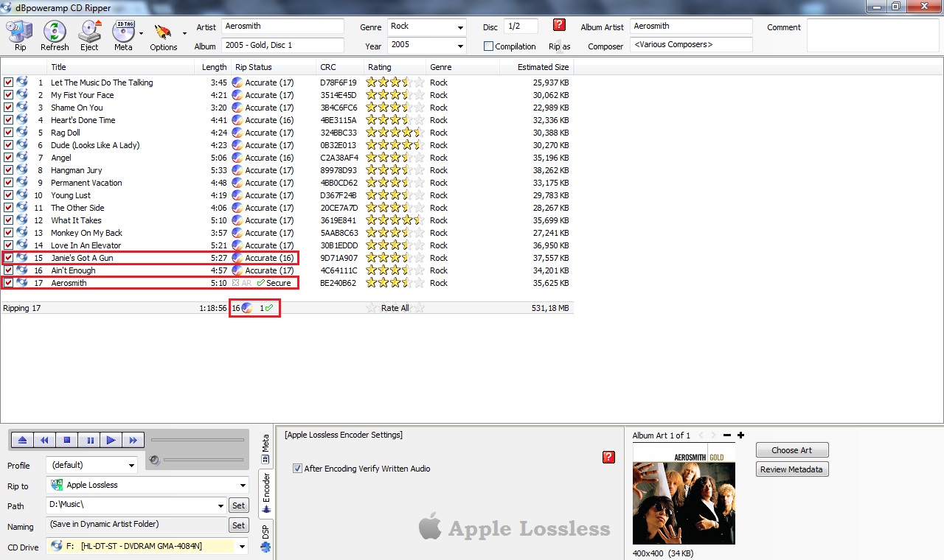Click the add album art plus icon
This screenshot has height=560, width=944.
tap(740, 435)
